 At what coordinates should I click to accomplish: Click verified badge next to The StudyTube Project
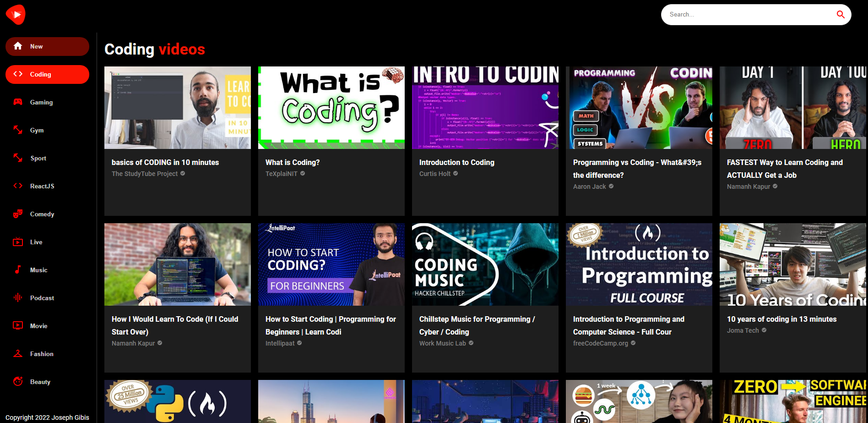[183, 173]
